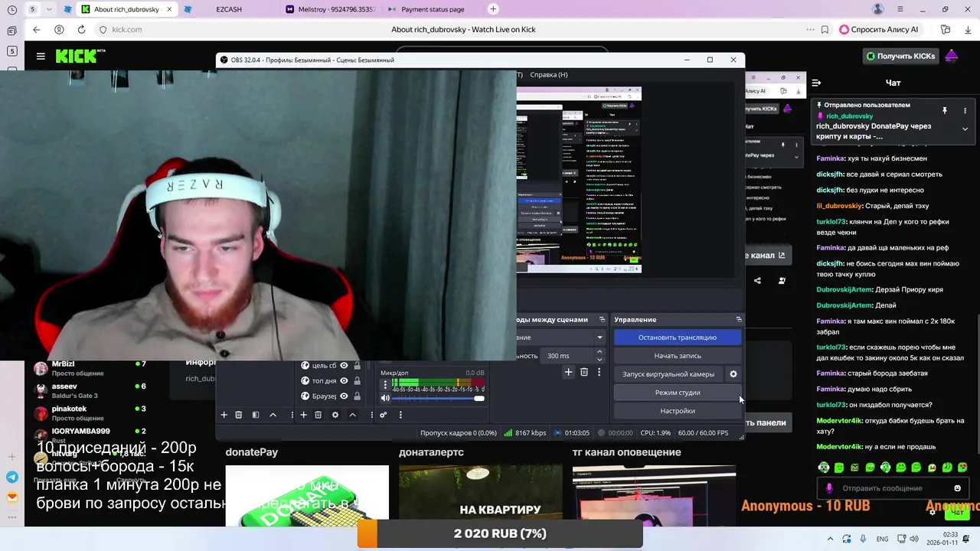Screen dimensions: 980x551
Task: Unlock the 'топ дня' source
Action: [x=357, y=380]
